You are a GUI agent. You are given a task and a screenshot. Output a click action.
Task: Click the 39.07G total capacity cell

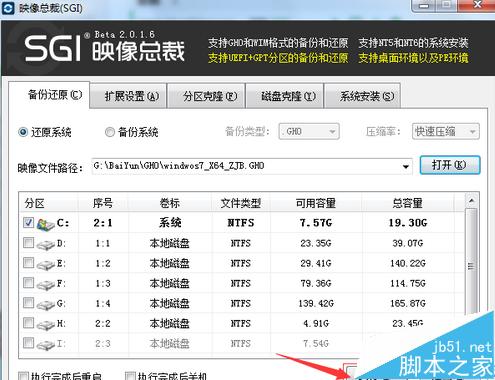(x=408, y=243)
